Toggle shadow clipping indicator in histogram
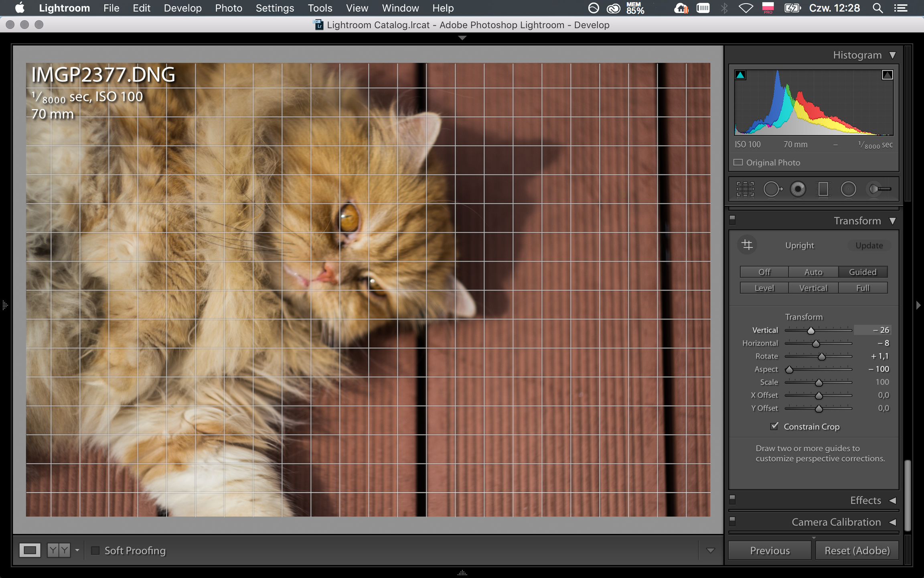Image resolution: width=924 pixels, height=578 pixels. [x=740, y=75]
